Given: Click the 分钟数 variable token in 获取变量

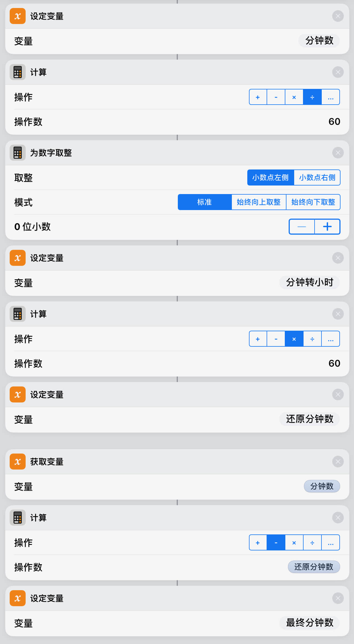Looking at the screenshot, I should (322, 486).
